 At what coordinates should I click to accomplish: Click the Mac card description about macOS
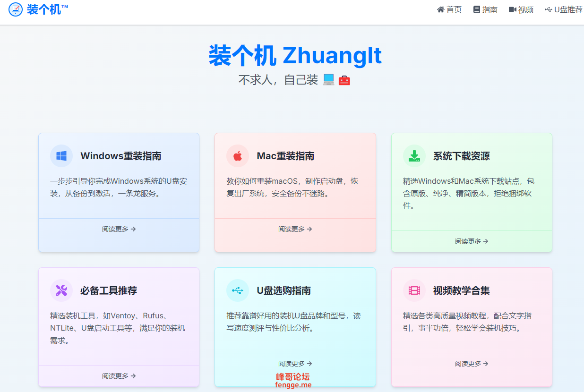pos(292,187)
